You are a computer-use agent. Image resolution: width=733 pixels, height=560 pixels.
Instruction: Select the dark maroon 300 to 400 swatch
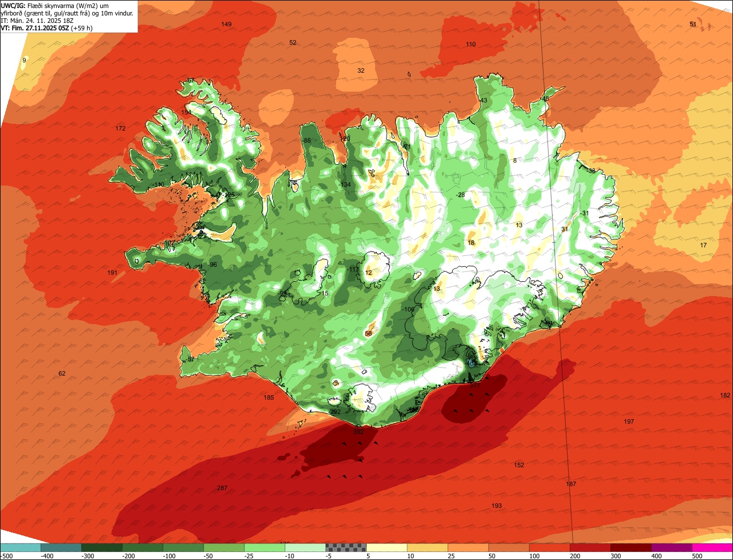point(631,547)
